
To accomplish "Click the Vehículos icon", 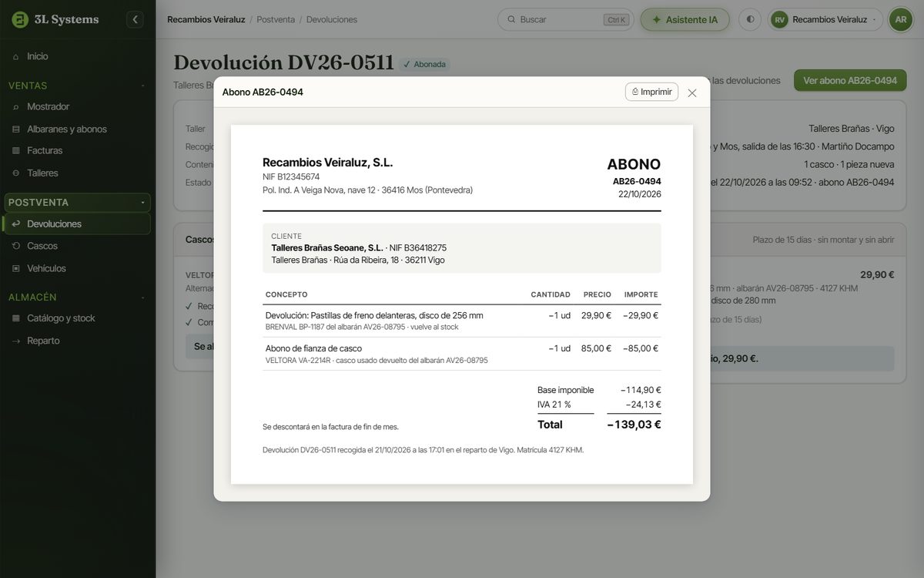I will [16, 268].
